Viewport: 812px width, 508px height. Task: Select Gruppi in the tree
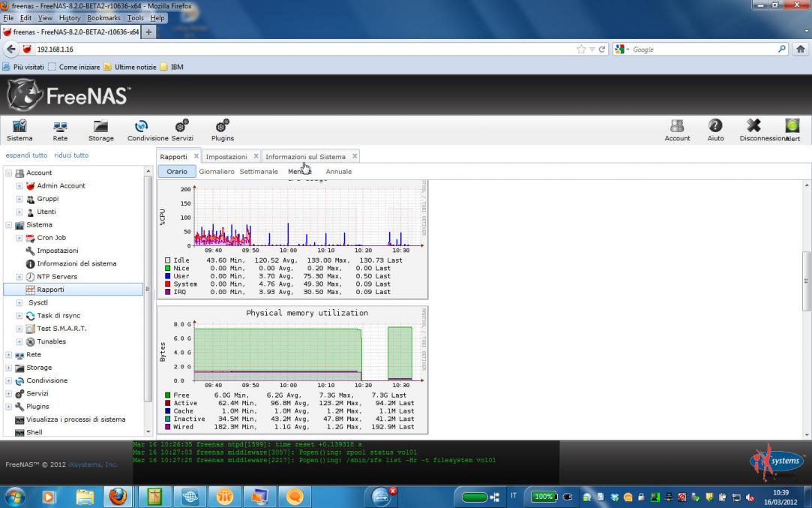point(47,199)
